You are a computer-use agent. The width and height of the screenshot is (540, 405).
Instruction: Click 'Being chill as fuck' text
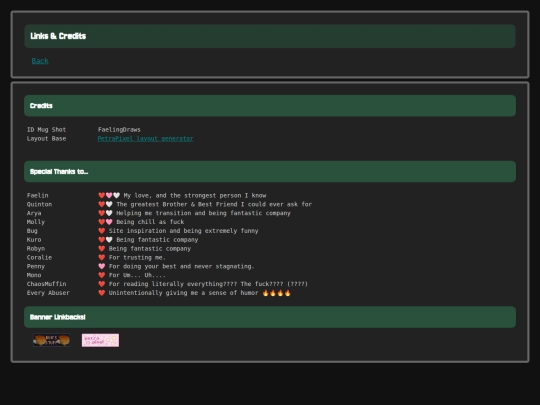(150, 222)
